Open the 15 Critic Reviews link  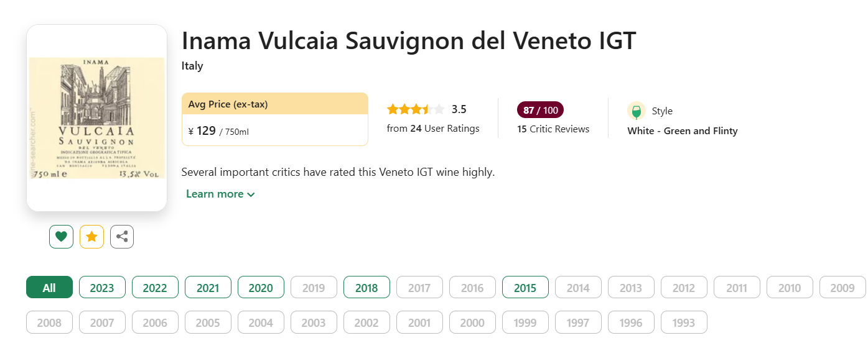click(x=553, y=129)
